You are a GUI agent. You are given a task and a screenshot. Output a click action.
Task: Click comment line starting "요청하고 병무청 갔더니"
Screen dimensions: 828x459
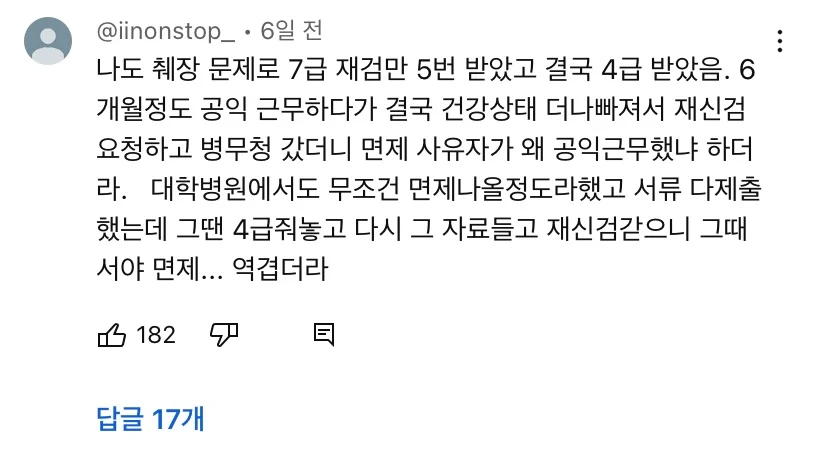pos(420,147)
